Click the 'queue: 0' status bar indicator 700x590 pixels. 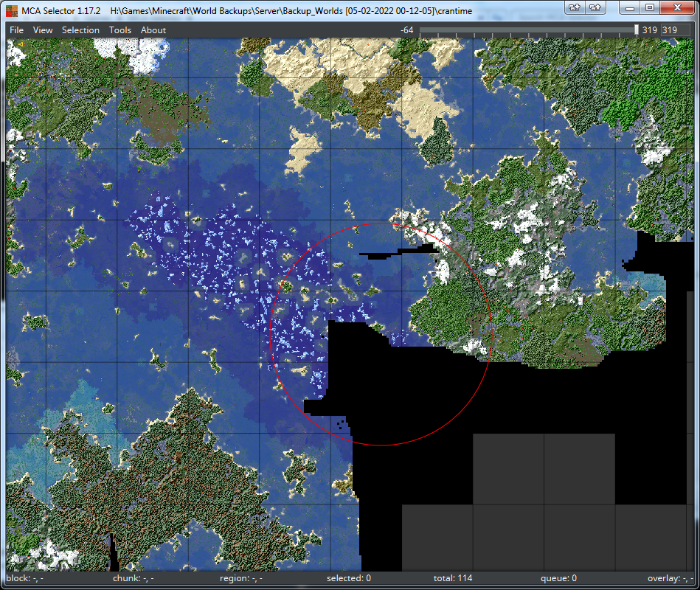point(558,579)
